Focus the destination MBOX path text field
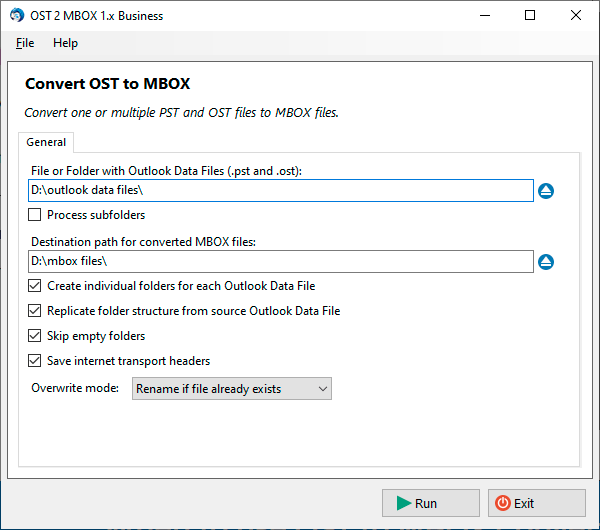 280,261
